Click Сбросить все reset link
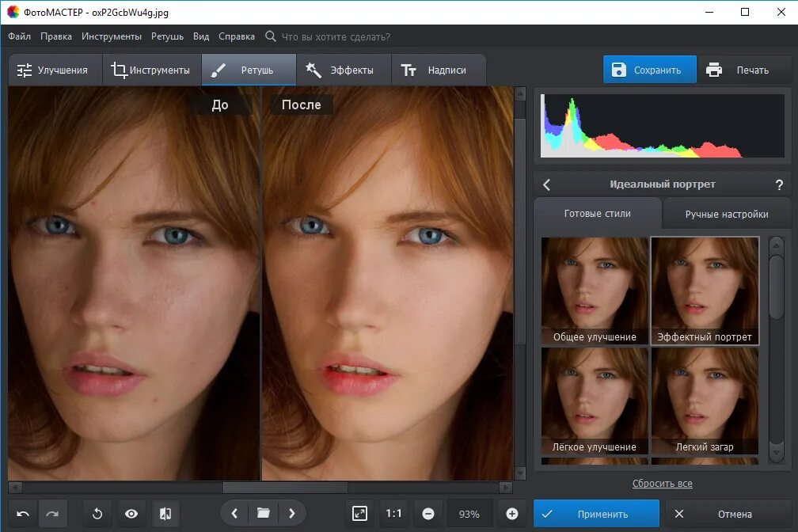Screen dimensions: 798x532 (x=662, y=483)
